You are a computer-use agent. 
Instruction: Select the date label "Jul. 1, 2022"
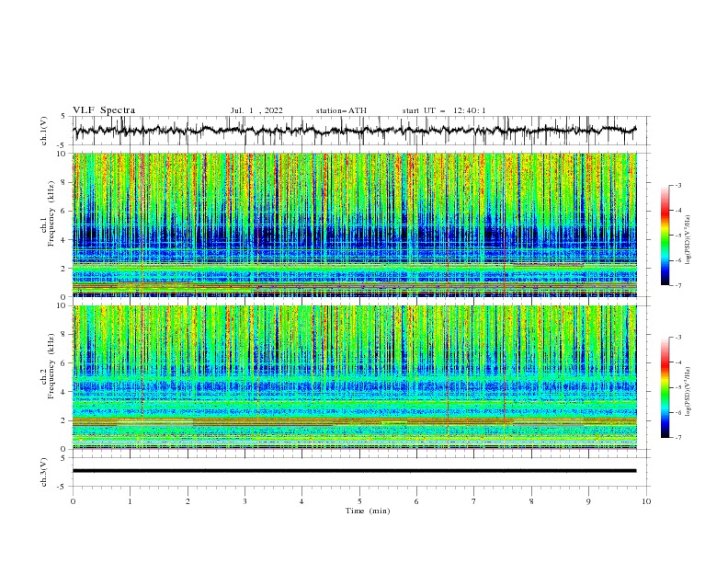pyautogui.click(x=256, y=110)
